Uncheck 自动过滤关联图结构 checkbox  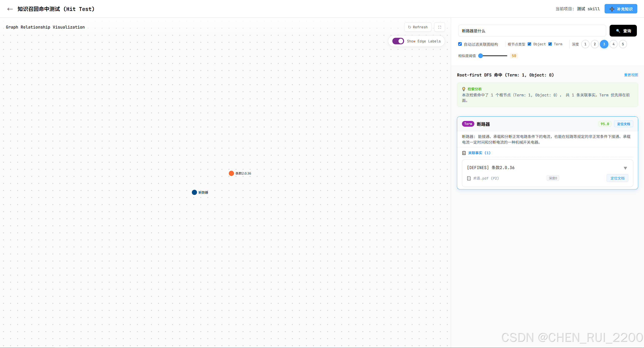(x=460, y=44)
